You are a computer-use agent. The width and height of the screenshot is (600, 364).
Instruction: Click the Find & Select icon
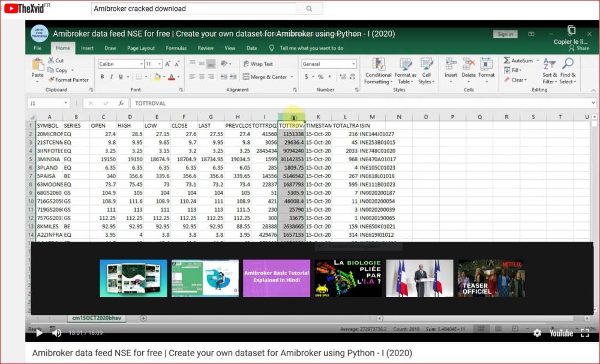[568, 64]
